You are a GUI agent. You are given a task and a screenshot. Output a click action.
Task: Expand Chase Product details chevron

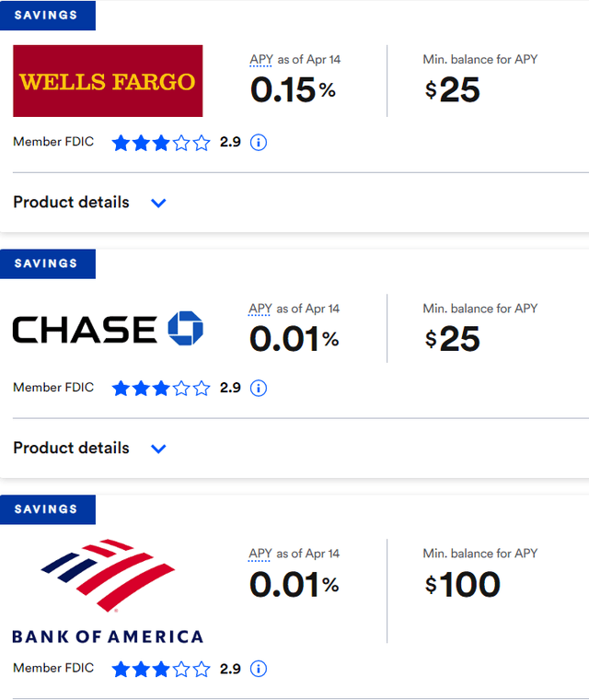[158, 449]
